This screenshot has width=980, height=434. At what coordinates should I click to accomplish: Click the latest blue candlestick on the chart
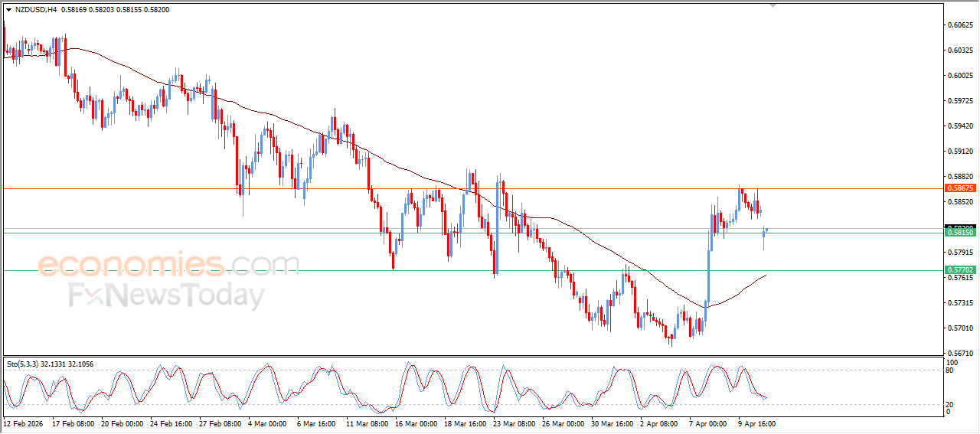tap(766, 229)
